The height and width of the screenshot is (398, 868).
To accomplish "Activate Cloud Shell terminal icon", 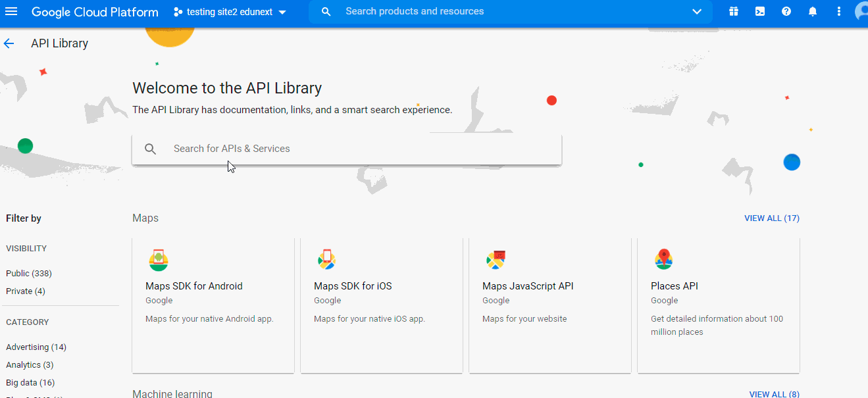I will pyautogui.click(x=760, y=11).
